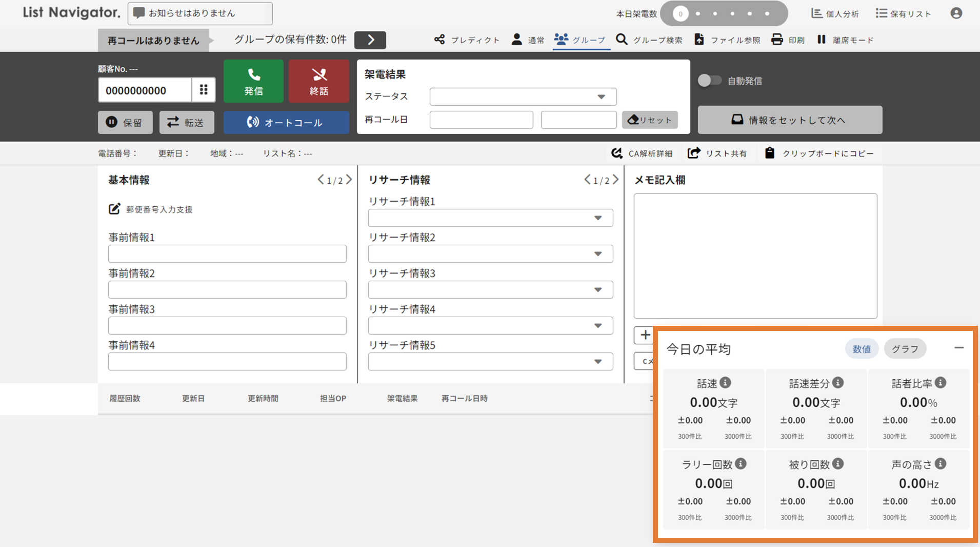Click the user account profile icon

tap(956, 13)
